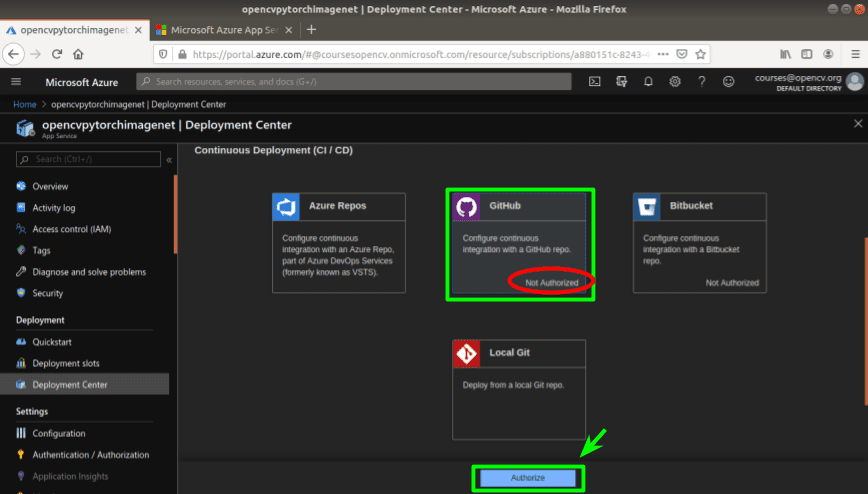Screen dimensions: 868x494
Task: Click the Deployment slots icon
Action: [21, 363]
